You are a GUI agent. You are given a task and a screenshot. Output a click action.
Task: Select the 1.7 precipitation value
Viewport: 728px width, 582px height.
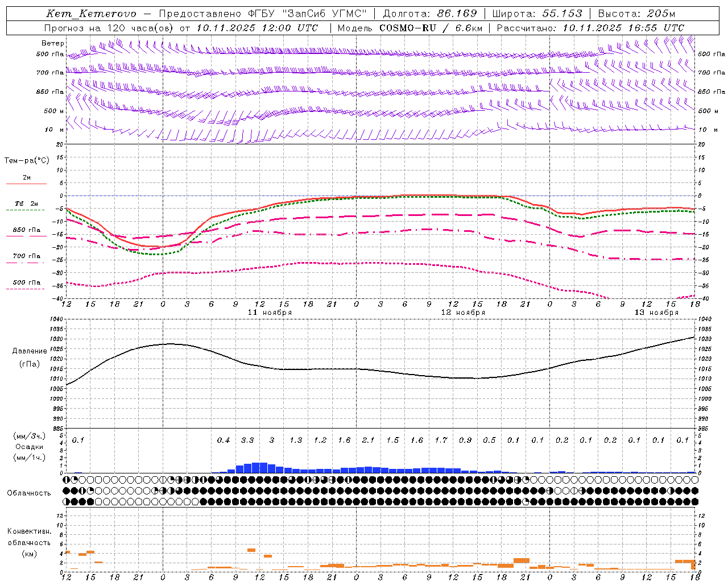click(441, 440)
